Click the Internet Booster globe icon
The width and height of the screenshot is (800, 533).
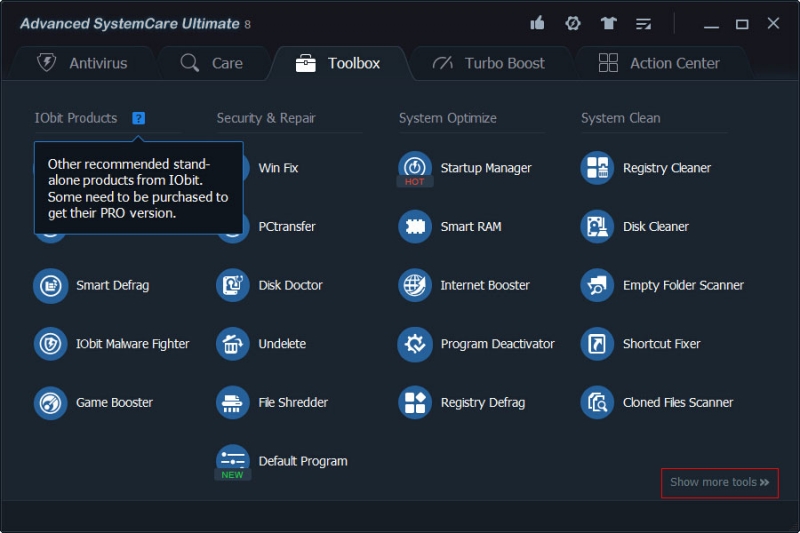(x=415, y=285)
